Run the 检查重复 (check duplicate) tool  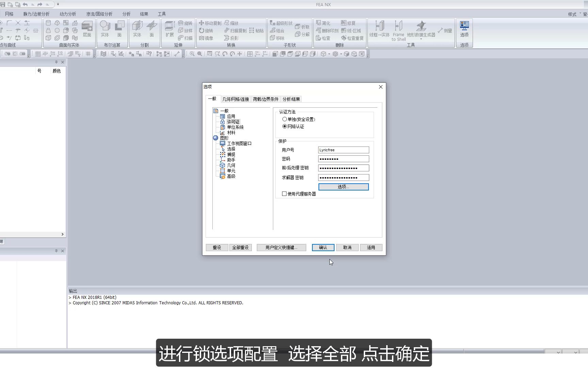click(x=352, y=38)
